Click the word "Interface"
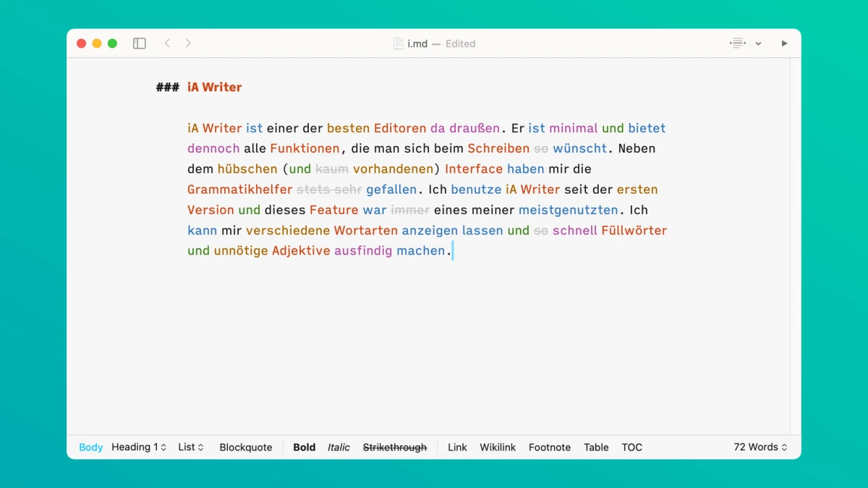The width and height of the screenshot is (868, 488). [x=474, y=169]
